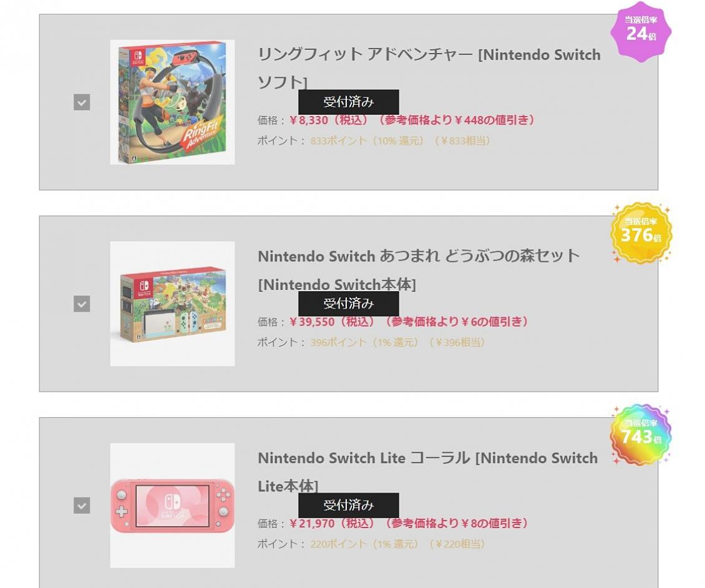Uncheck the Ring Fit Adventure checkbox

pyautogui.click(x=80, y=102)
